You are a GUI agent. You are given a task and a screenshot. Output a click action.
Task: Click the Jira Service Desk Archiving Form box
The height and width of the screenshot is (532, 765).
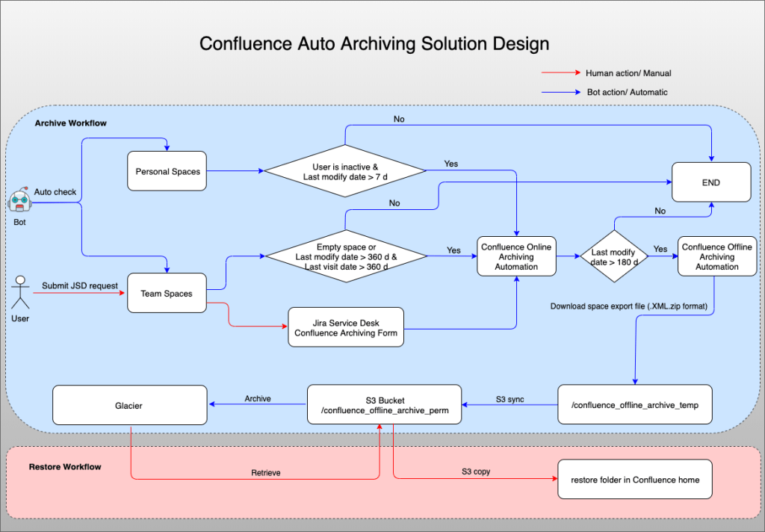tap(346, 327)
